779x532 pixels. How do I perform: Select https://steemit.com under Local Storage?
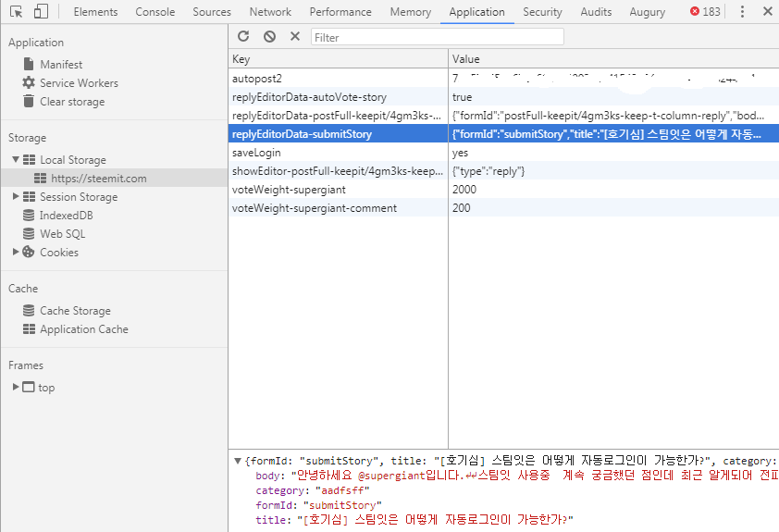coord(99,179)
